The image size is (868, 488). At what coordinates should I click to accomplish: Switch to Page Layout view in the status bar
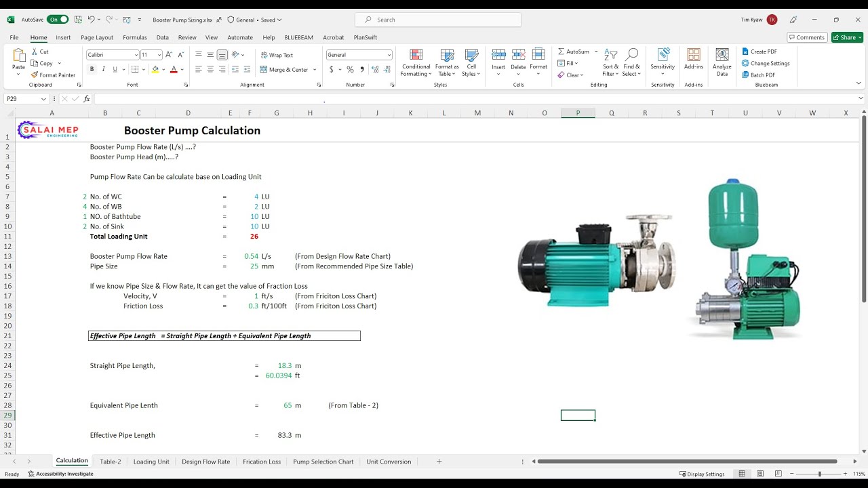pyautogui.click(x=760, y=474)
